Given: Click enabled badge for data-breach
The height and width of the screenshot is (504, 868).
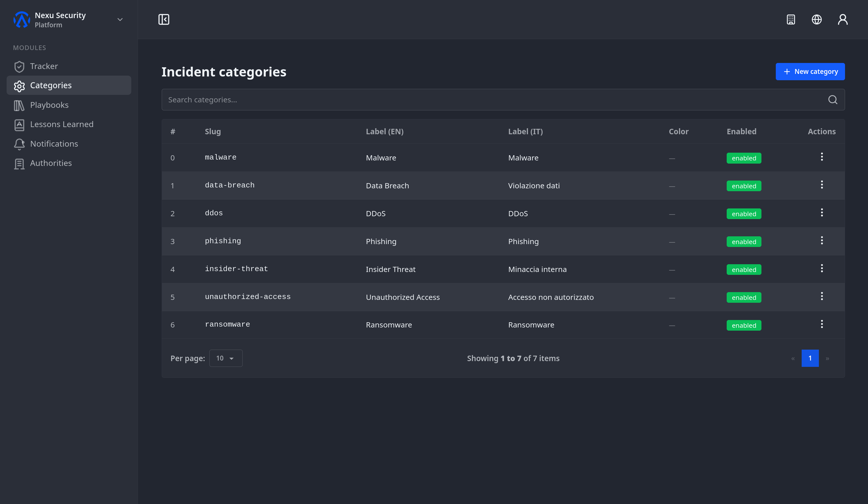Looking at the screenshot, I should 744,186.
